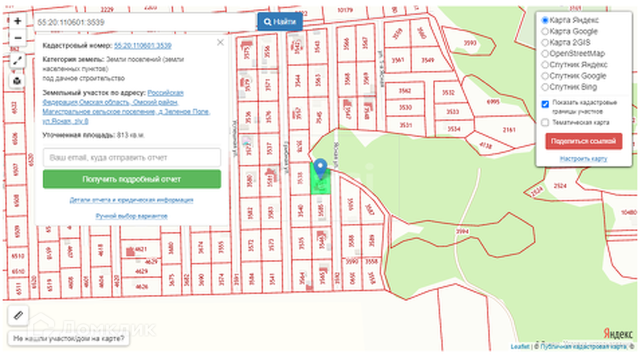Click parcel 4621 on the map

coord(140,249)
